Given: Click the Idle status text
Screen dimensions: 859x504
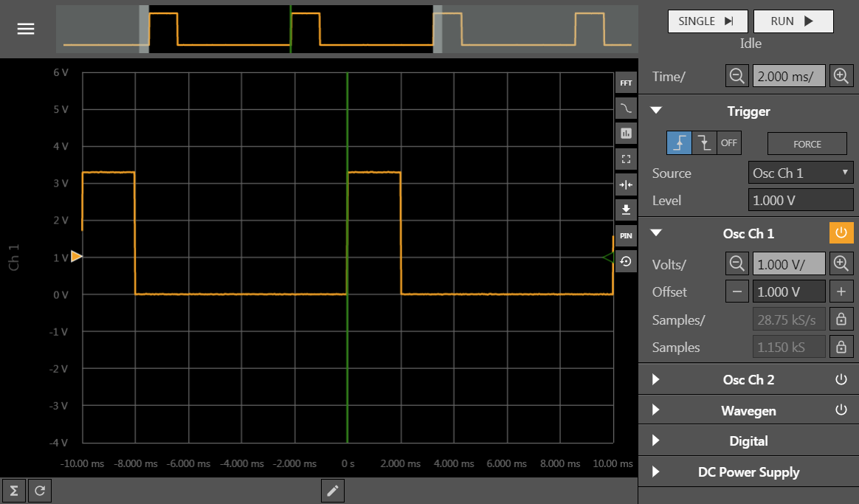Looking at the screenshot, I should 751,44.
